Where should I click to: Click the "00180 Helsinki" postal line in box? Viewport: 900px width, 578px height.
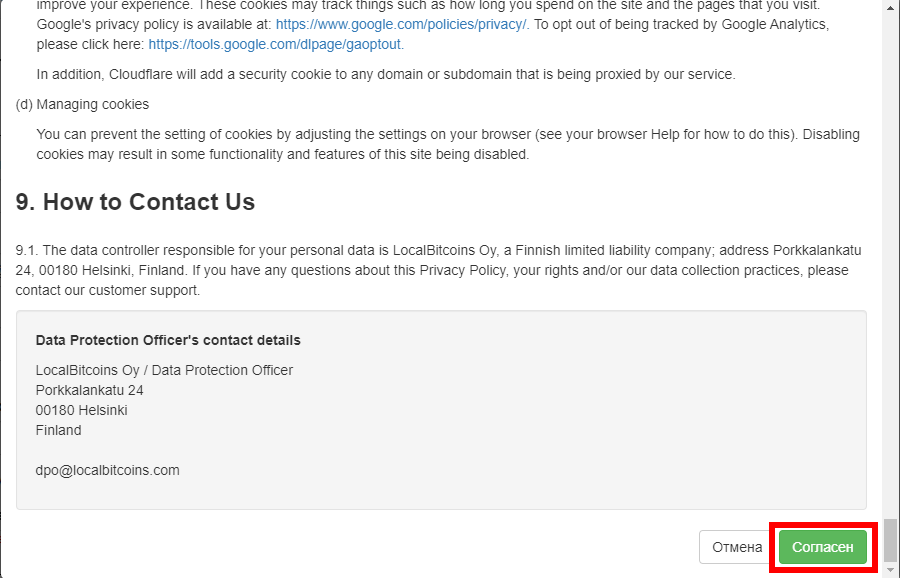(82, 410)
